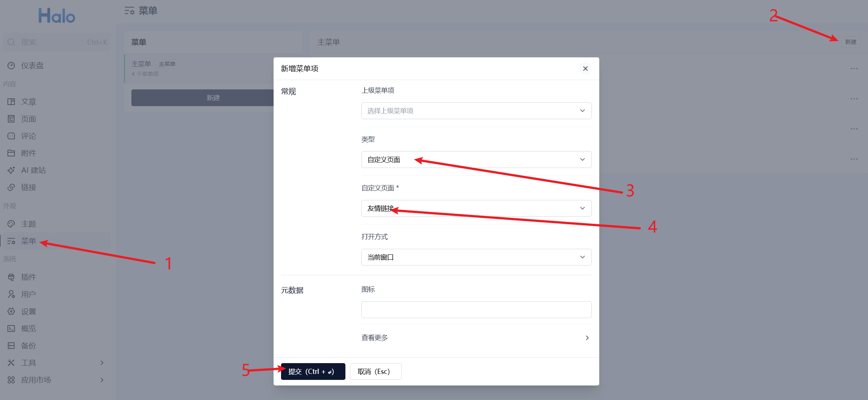Click the 图标 icon input field
The image size is (868, 400).
click(x=476, y=310)
